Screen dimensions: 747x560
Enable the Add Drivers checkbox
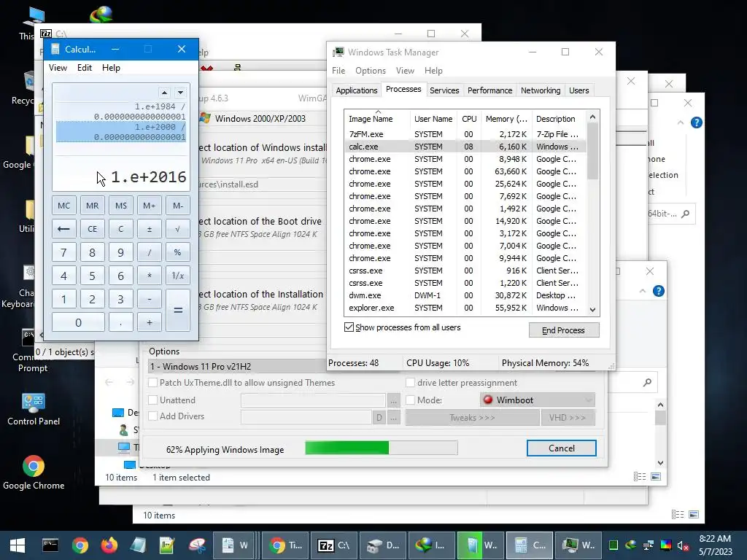153,416
